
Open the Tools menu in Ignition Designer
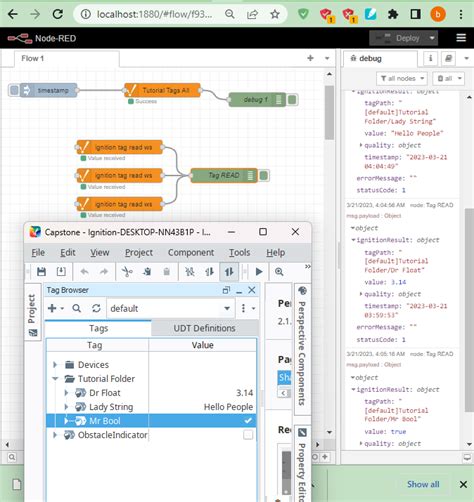coord(239,253)
